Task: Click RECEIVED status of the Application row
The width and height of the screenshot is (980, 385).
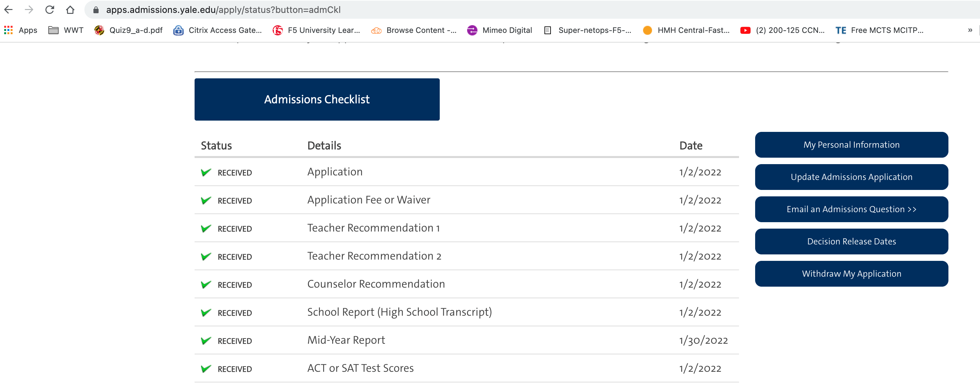Action: pos(235,173)
